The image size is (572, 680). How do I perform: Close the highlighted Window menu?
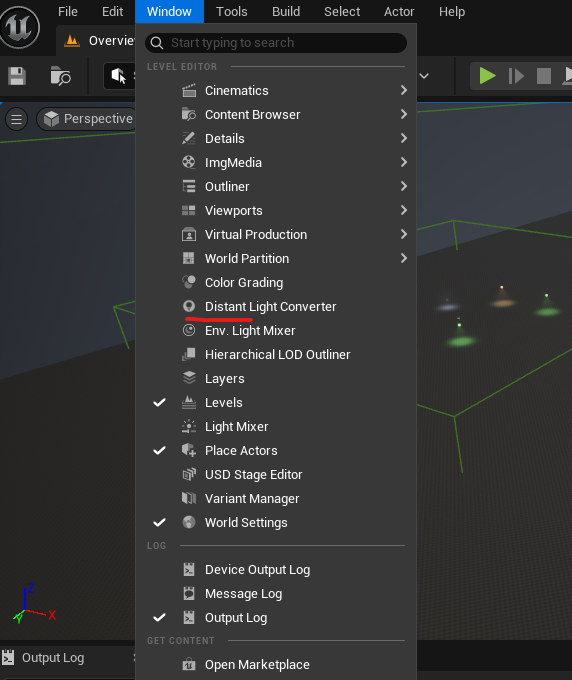coord(169,11)
